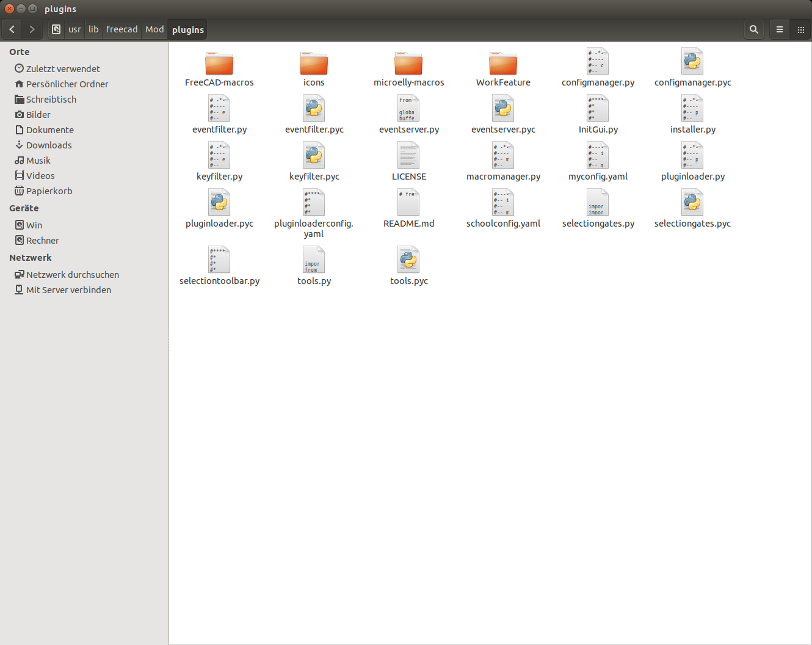This screenshot has width=812, height=645.
Task: Navigate to lib in the path bar
Action: point(93,29)
